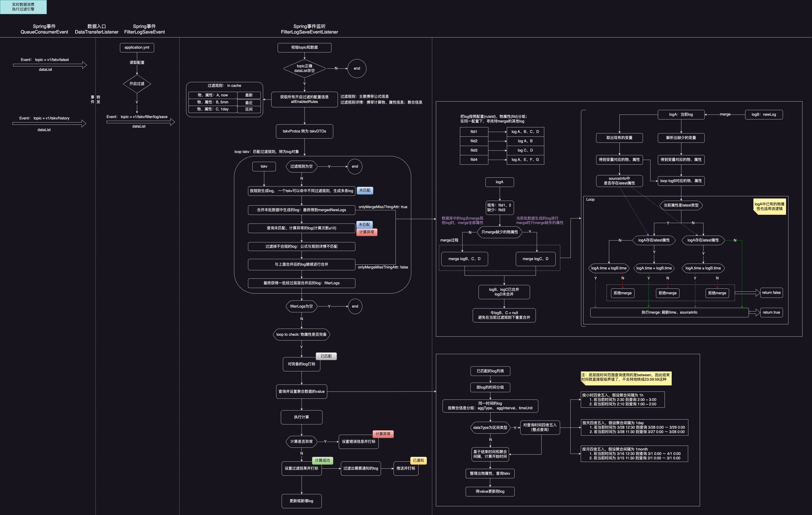Select the 校验topic和数据 box
Image resolution: width=812 pixels, height=515 pixels.
tap(304, 47)
